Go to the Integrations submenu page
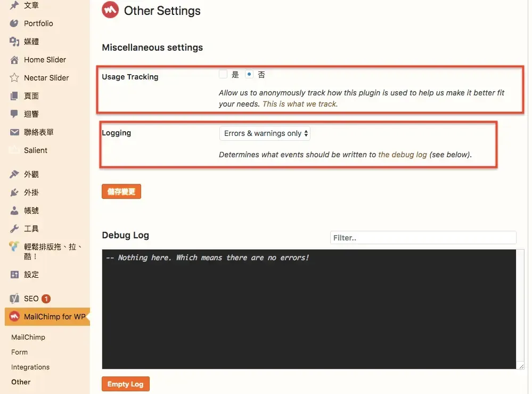The image size is (532, 394). pos(30,367)
